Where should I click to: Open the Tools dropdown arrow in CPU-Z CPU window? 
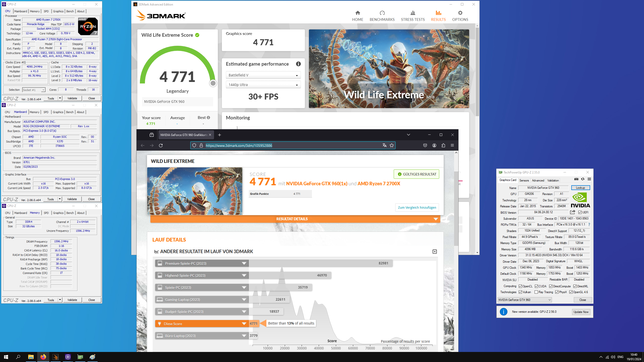click(x=60, y=98)
